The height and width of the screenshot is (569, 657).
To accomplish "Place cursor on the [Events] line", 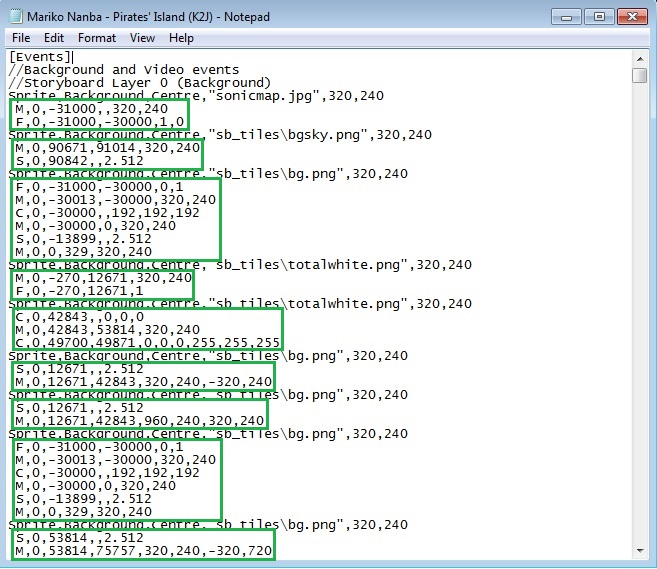I will [x=40, y=57].
